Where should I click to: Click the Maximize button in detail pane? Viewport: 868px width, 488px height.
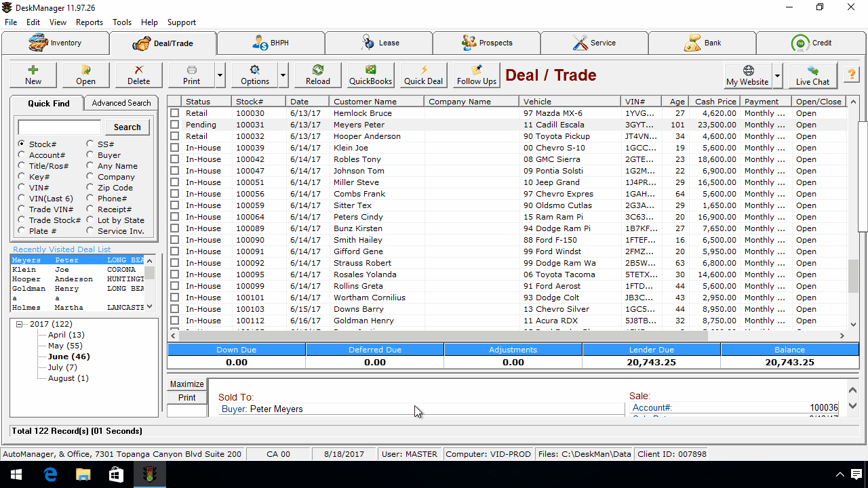(x=186, y=384)
